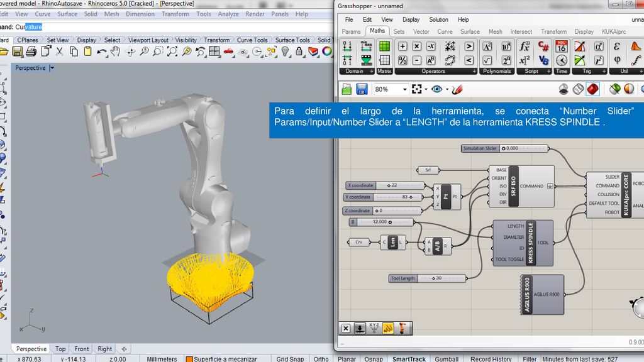
Task: Toggle Osnap in Rhino status bar
Action: coord(374,359)
